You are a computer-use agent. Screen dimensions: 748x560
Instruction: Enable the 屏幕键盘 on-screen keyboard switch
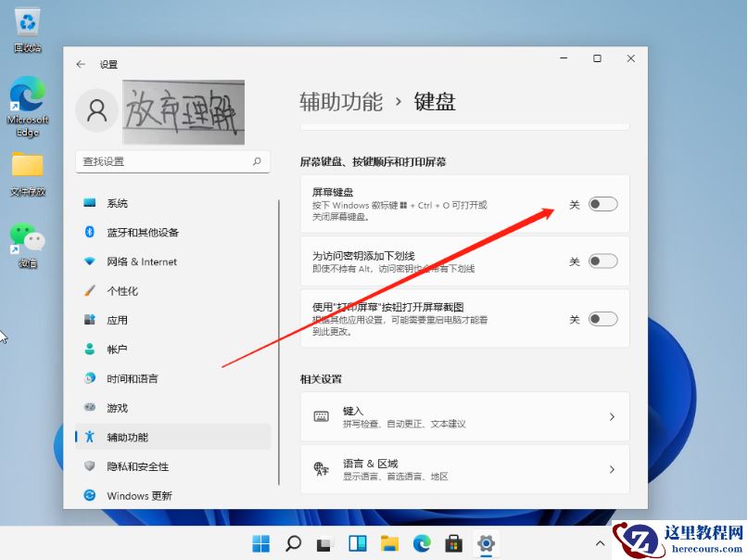(602, 203)
